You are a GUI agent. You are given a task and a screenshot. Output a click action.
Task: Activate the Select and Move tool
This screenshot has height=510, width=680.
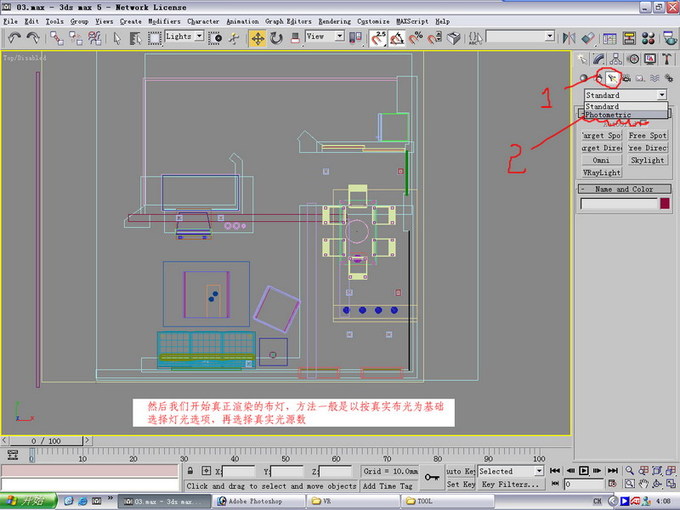(258, 38)
